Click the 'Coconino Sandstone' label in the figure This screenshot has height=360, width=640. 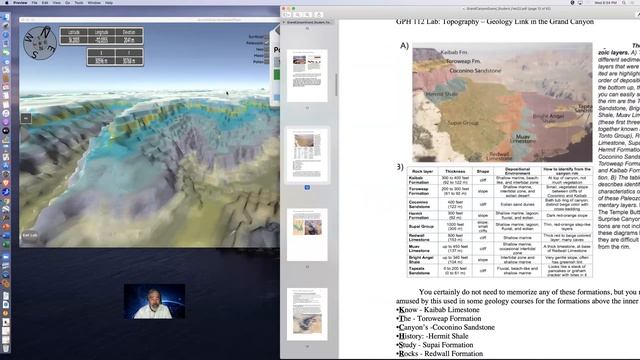click(x=475, y=71)
